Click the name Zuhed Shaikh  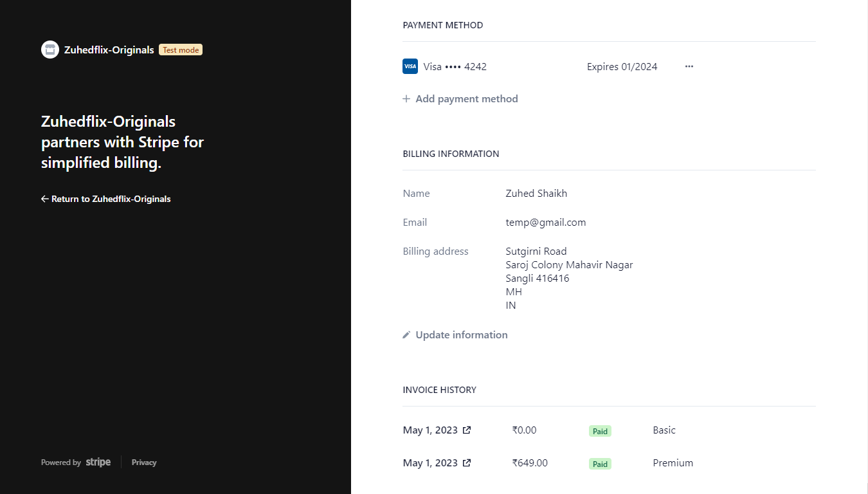tap(536, 193)
